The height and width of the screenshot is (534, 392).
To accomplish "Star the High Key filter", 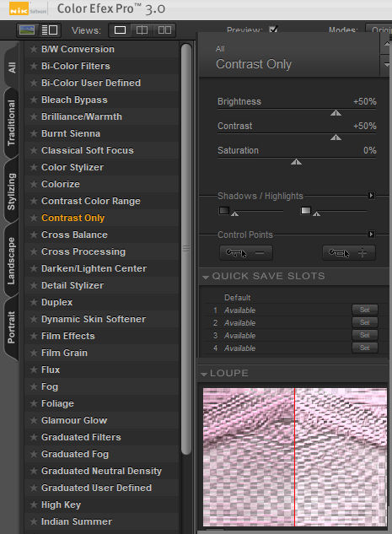I will (34, 504).
